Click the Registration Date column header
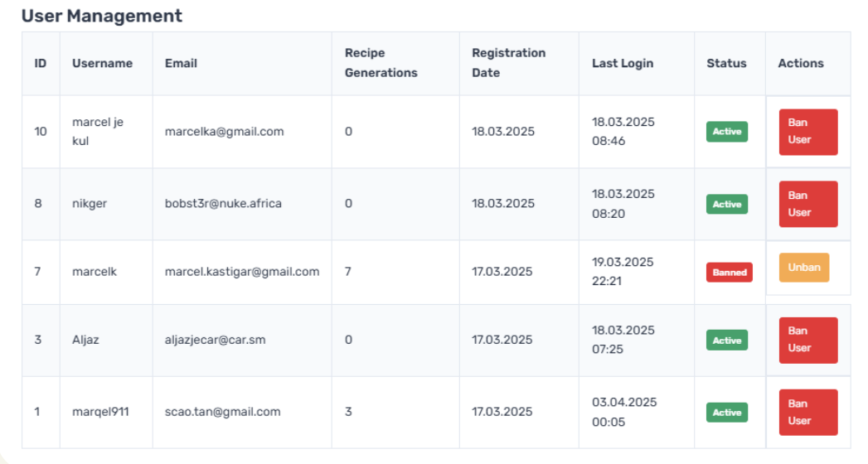This screenshot has height=464, width=868. pyautogui.click(x=508, y=63)
